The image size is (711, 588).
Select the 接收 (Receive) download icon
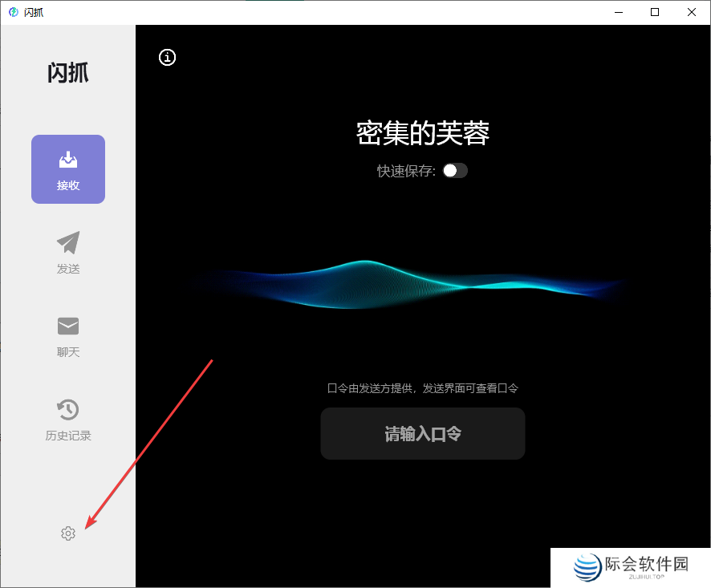point(68,157)
